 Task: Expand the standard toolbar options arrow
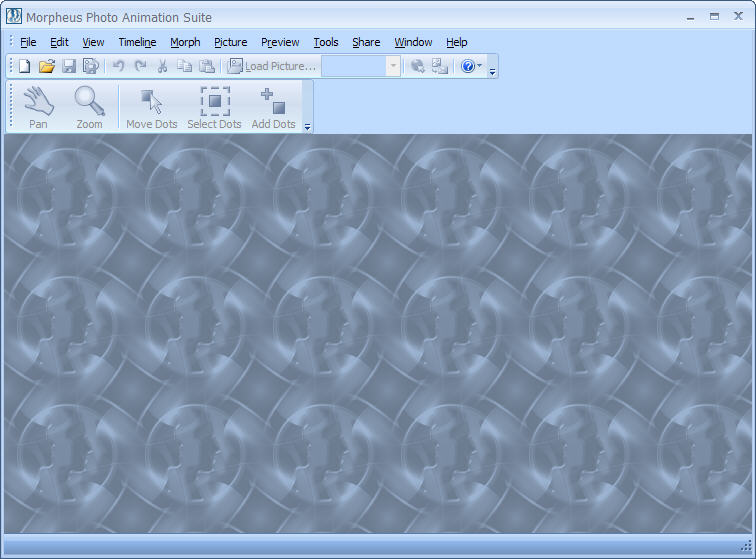[x=493, y=70]
